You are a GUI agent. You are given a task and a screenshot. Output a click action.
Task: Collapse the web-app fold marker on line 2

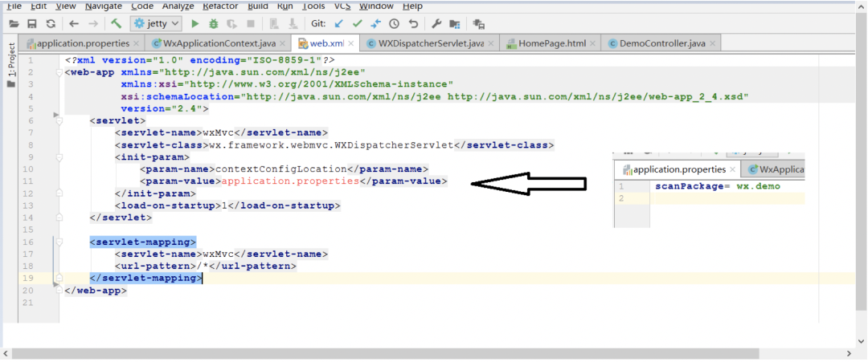click(59, 72)
